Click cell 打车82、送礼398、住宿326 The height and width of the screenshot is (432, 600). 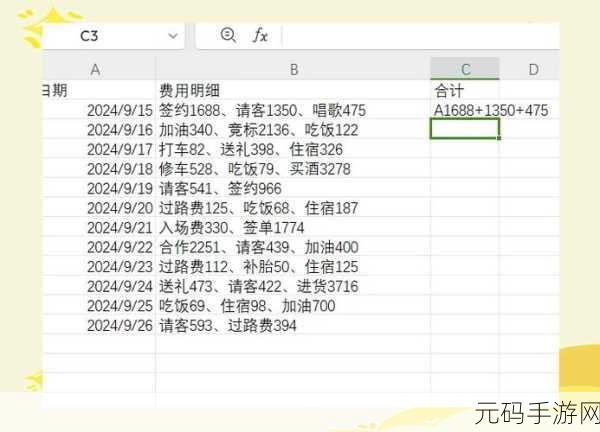293,150
